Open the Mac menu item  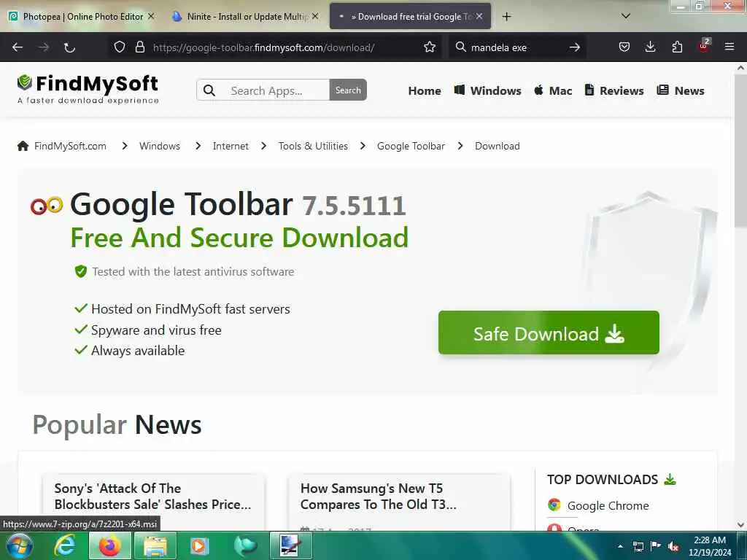(x=553, y=90)
